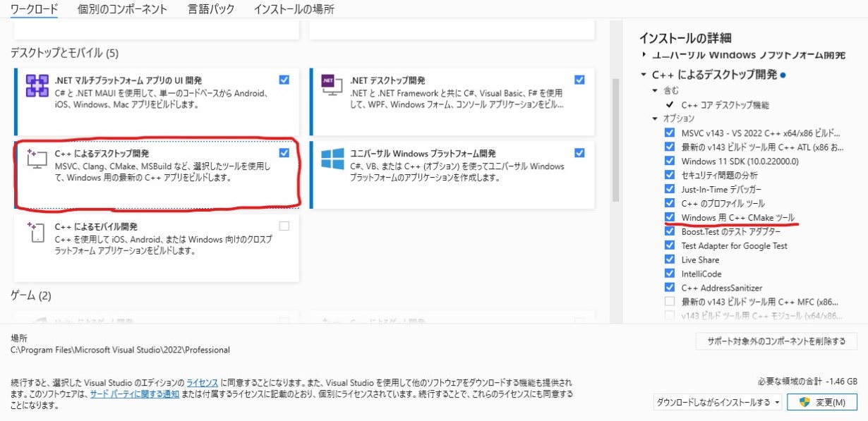
Task: Switch to the 個別のコンポーネント tab
Action: pos(123,9)
